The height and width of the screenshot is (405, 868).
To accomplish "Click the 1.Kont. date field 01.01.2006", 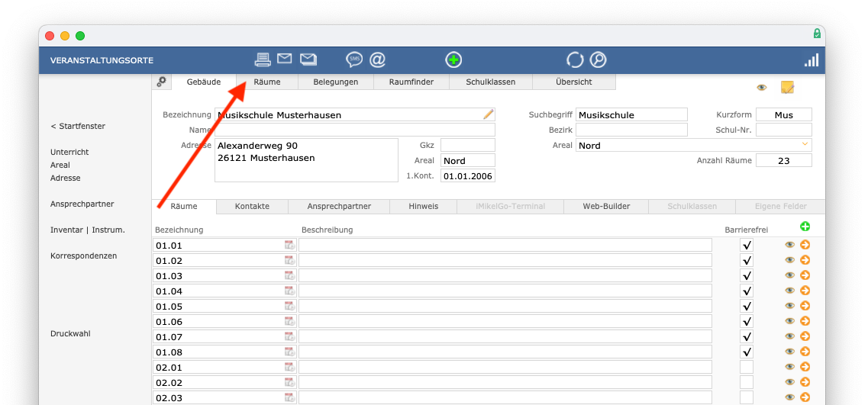I will click(x=468, y=176).
